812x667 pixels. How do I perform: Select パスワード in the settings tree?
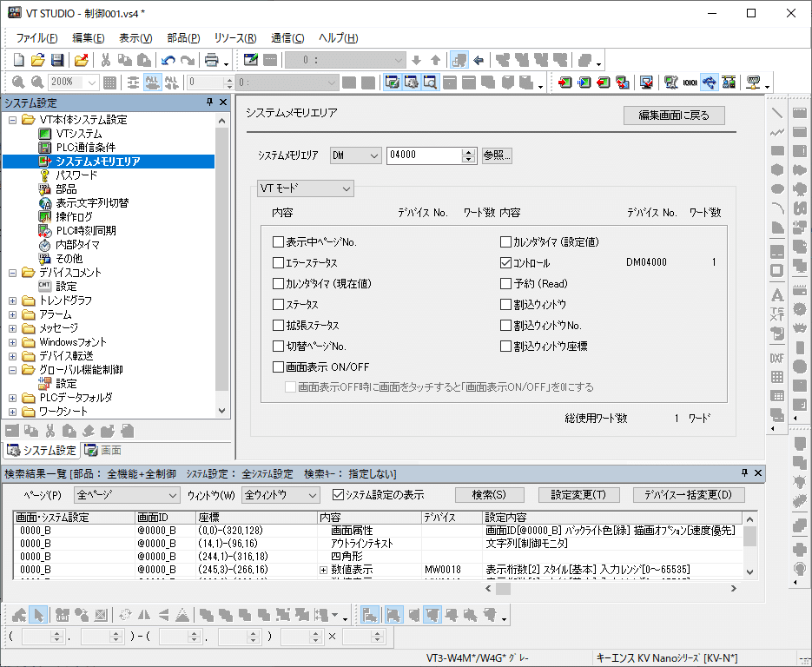coord(76,175)
